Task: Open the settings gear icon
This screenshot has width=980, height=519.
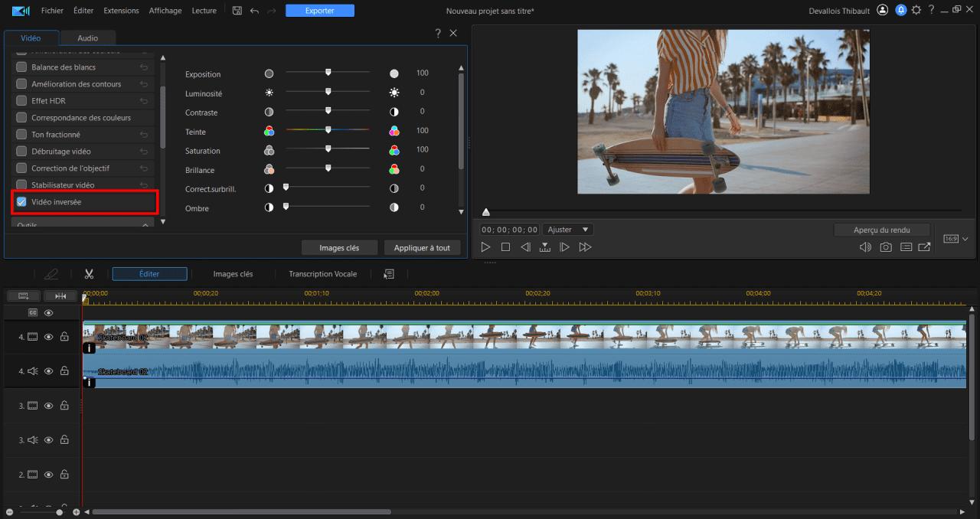Action: pyautogui.click(x=916, y=10)
